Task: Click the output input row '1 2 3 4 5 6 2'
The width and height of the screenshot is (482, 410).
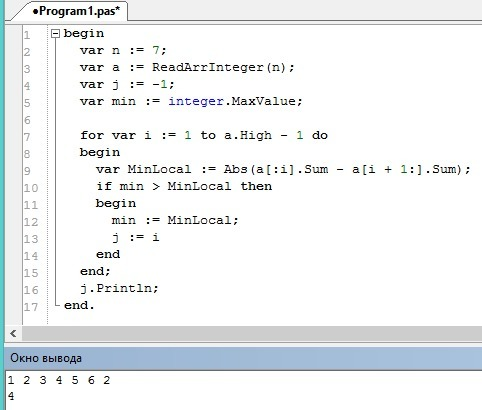Action: (59, 380)
